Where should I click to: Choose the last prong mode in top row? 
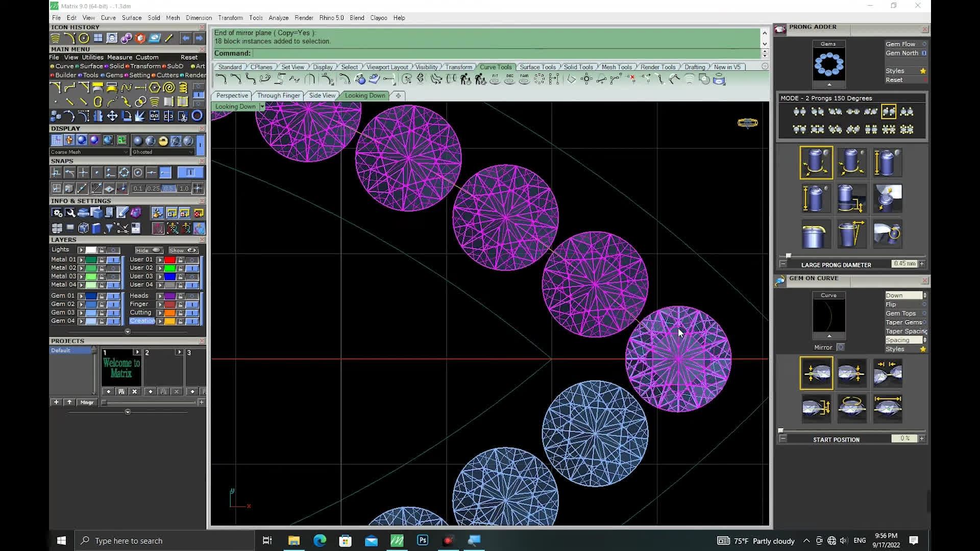[x=906, y=112]
